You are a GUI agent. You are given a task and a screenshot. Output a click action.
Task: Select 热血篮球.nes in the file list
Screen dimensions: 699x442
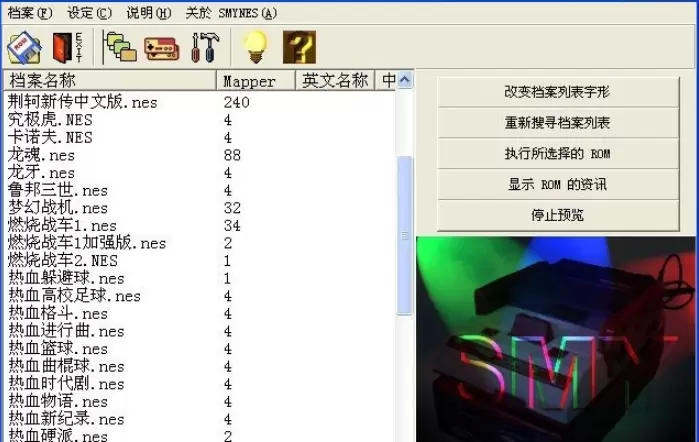pos(58,349)
